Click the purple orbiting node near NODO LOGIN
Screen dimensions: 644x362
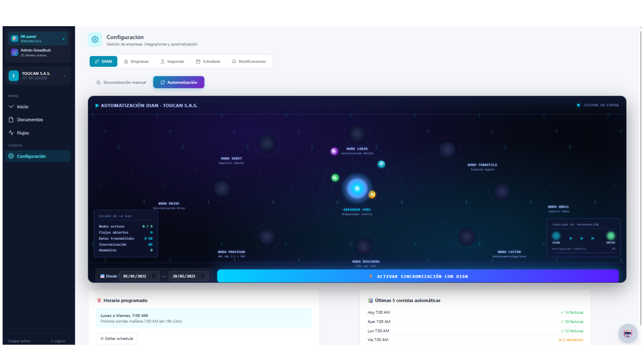[x=334, y=151]
